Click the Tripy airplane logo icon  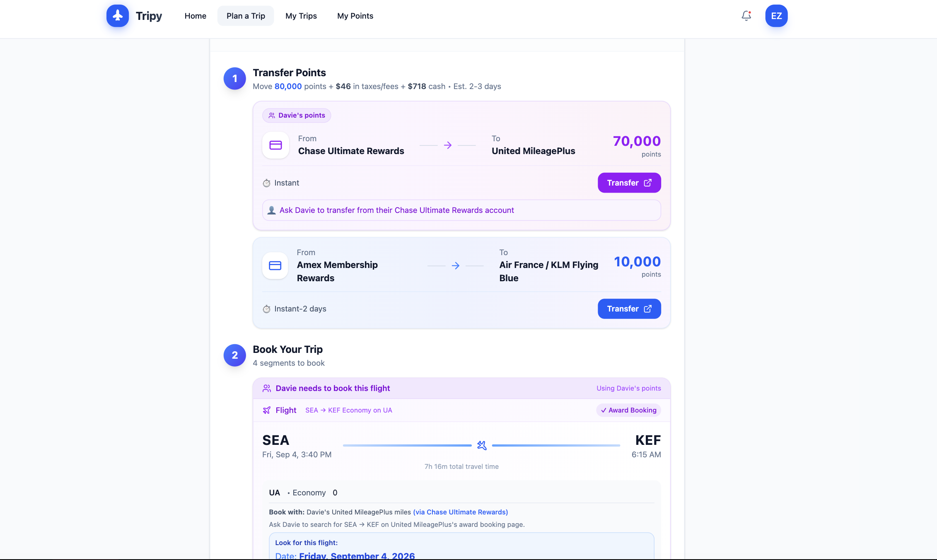click(x=118, y=16)
